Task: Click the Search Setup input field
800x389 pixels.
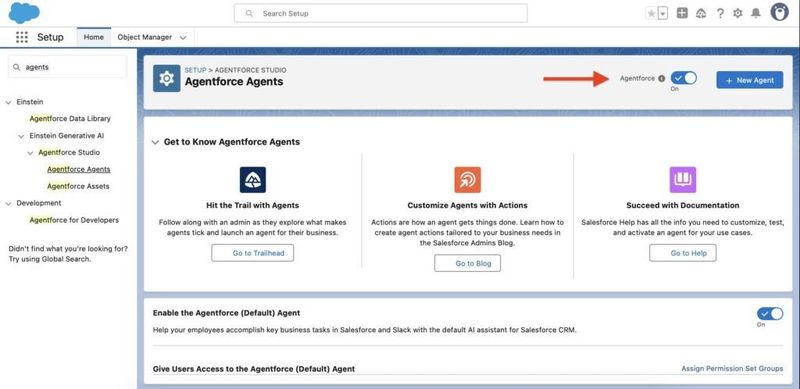Action: click(381, 13)
